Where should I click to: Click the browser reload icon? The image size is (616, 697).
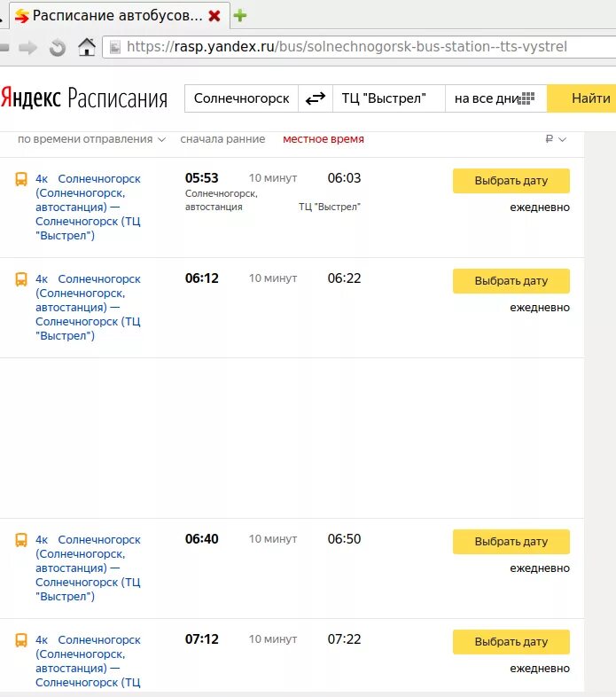pyautogui.click(x=58, y=47)
